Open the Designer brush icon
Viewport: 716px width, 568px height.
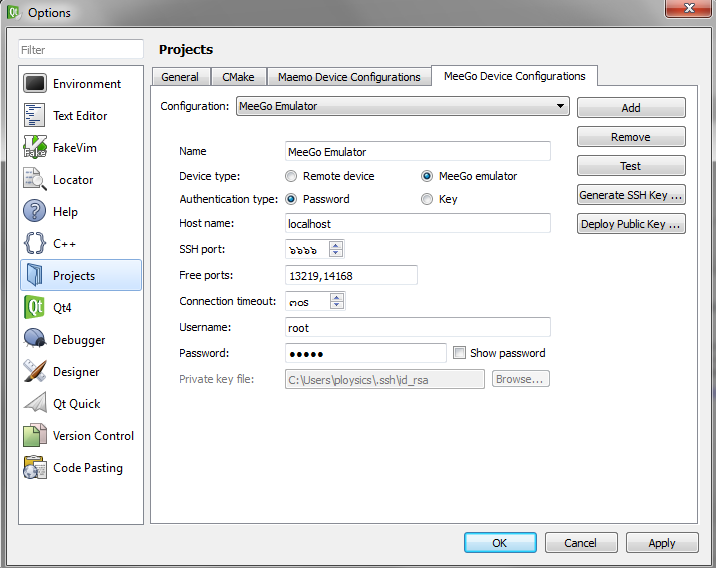point(35,371)
